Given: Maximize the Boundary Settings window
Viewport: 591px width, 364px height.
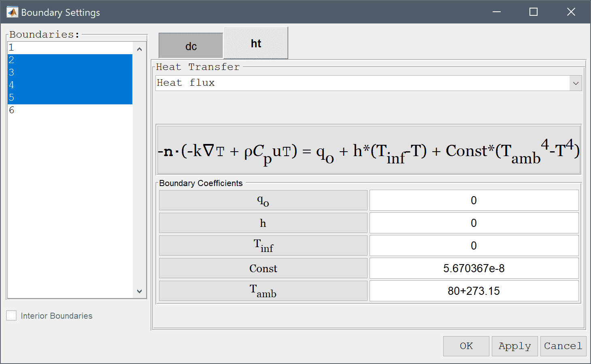Looking at the screenshot, I should pos(534,12).
